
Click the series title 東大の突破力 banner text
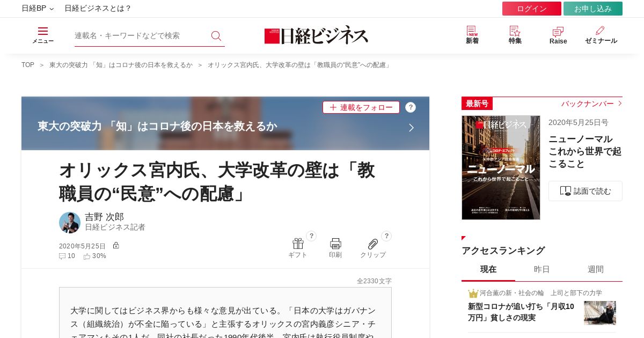[x=157, y=126]
